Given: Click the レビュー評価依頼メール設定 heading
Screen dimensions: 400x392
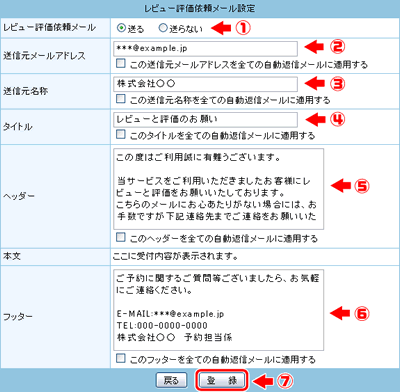Looking at the screenshot, I should [200, 8].
